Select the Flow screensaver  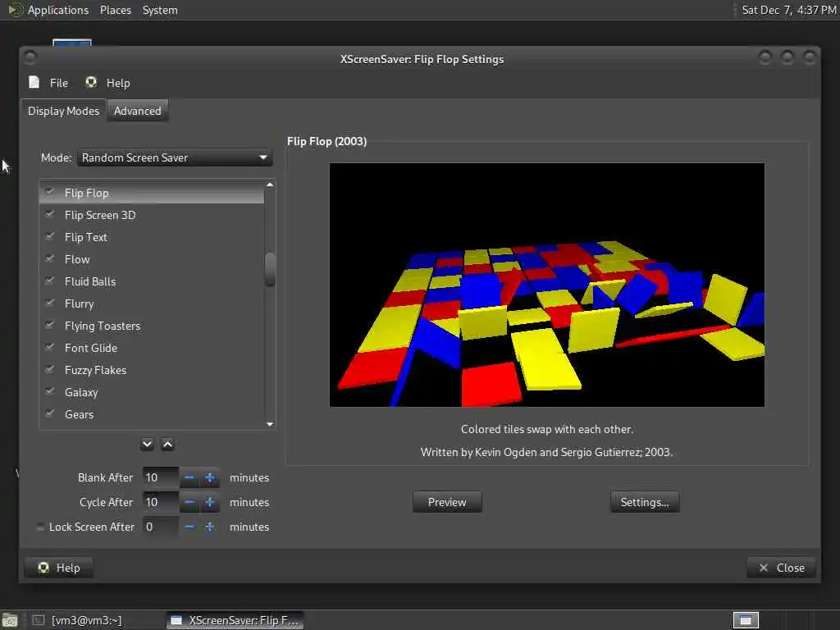click(152, 259)
